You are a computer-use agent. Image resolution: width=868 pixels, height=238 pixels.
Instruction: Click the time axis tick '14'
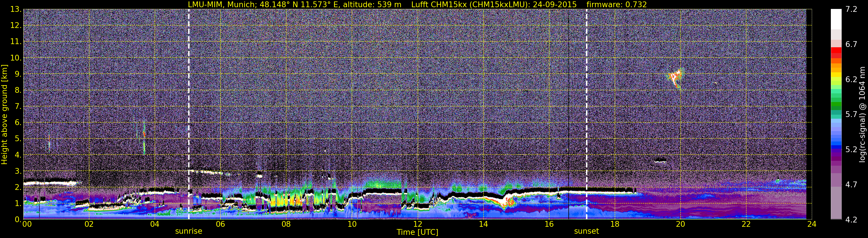pyautogui.click(x=483, y=224)
